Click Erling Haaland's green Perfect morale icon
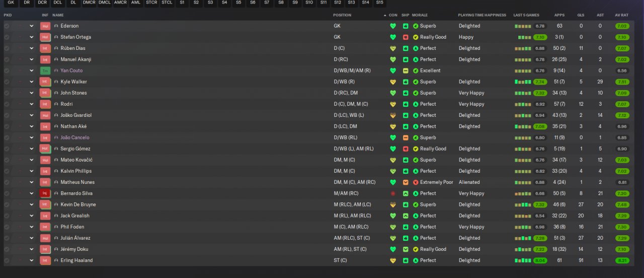The image size is (644, 278). (416, 260)
